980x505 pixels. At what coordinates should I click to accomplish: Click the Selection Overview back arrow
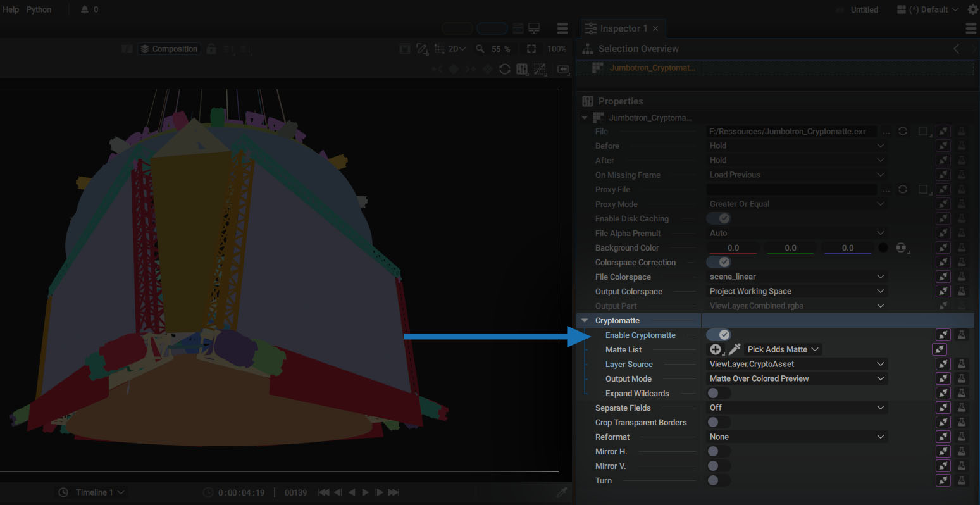957,49
